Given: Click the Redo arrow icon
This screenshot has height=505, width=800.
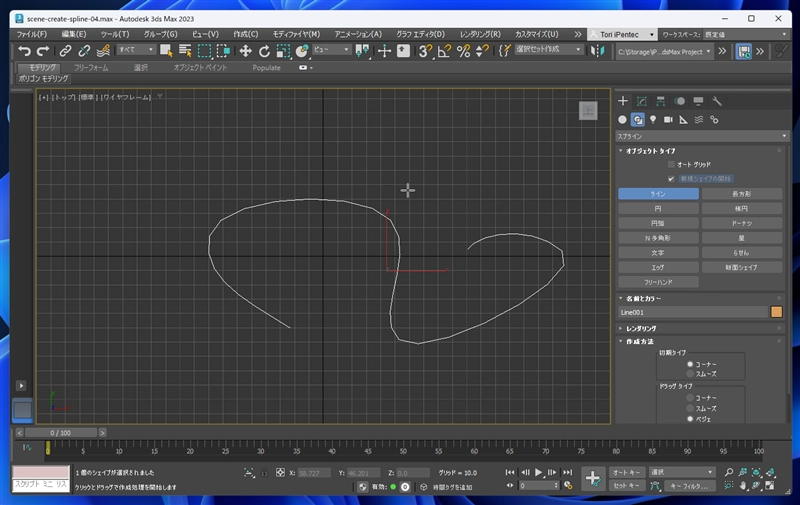Looking at the screenshot, I should coord(43,50).
